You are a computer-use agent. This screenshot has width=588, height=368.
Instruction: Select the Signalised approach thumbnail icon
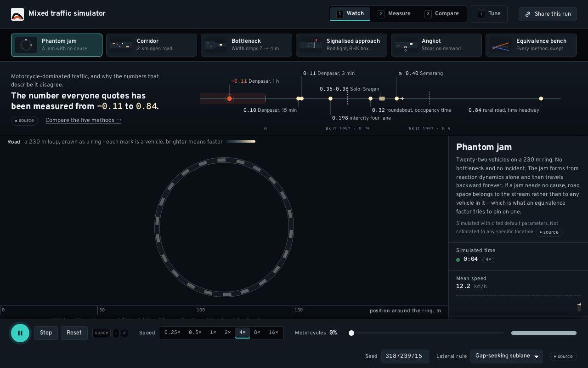pyautogui.click(x=311, y=45)
